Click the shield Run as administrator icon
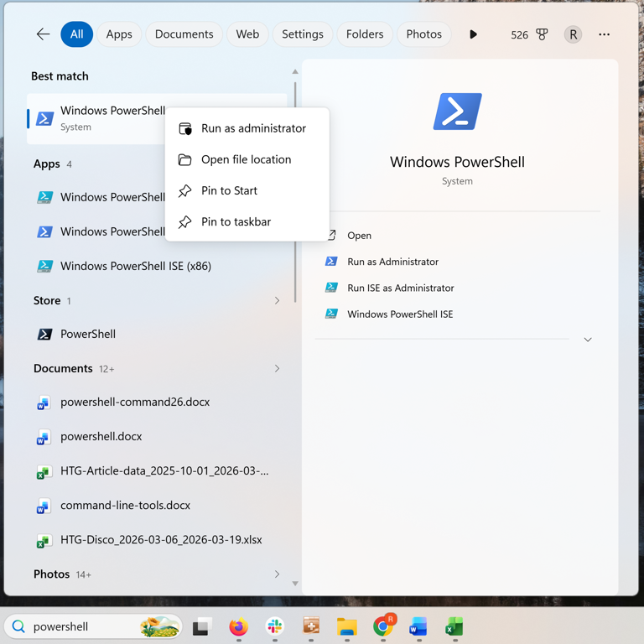 pos(185,128)
